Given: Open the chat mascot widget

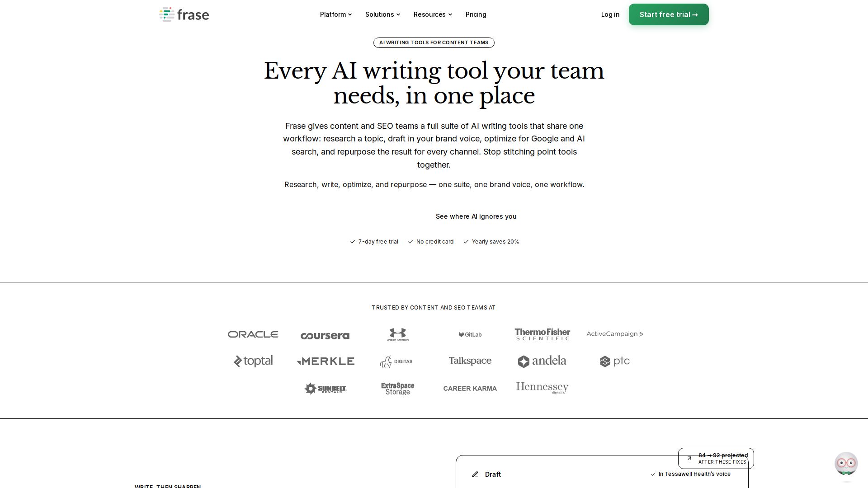Looking at the screenshot, I should 846,464.
